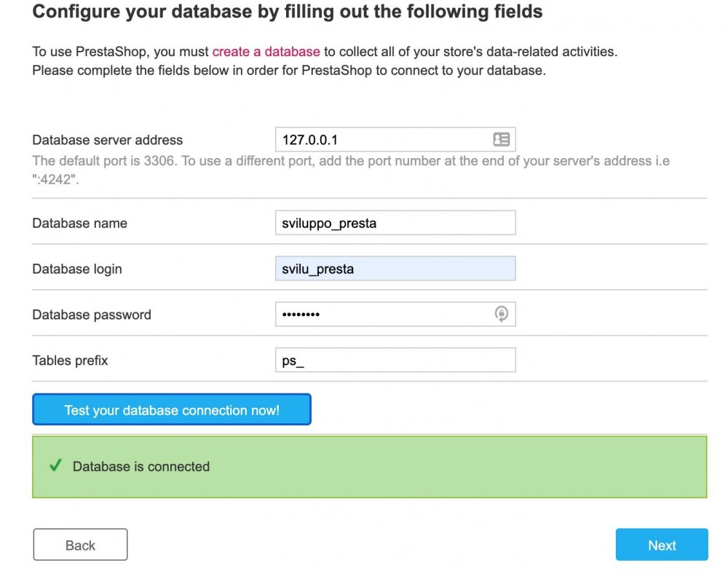Click the password manager icon in password field
Image resolution: width=728 pixels, height=571 pixels.
click(501, 314)
